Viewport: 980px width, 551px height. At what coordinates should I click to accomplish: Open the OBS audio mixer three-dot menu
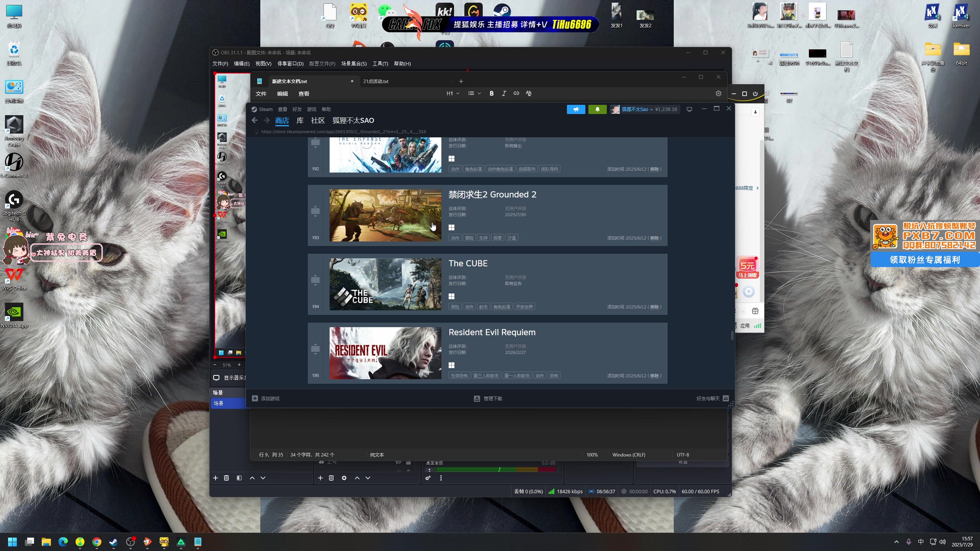(x=441, y=478)
